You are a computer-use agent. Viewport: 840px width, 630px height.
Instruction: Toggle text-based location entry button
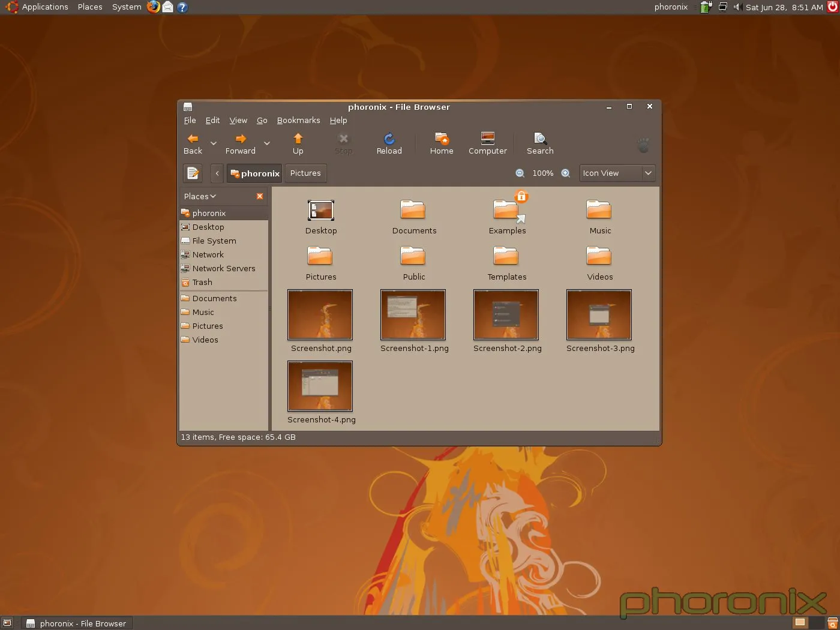[x=193, y=173]
